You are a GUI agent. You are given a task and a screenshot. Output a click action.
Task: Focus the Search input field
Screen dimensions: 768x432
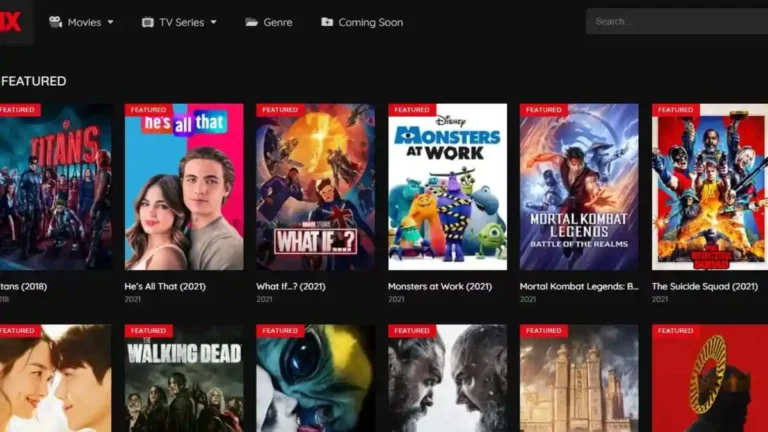(x=677, y=22)
